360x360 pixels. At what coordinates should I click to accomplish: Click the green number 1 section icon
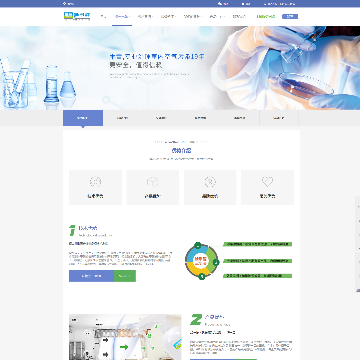point(72,230)
